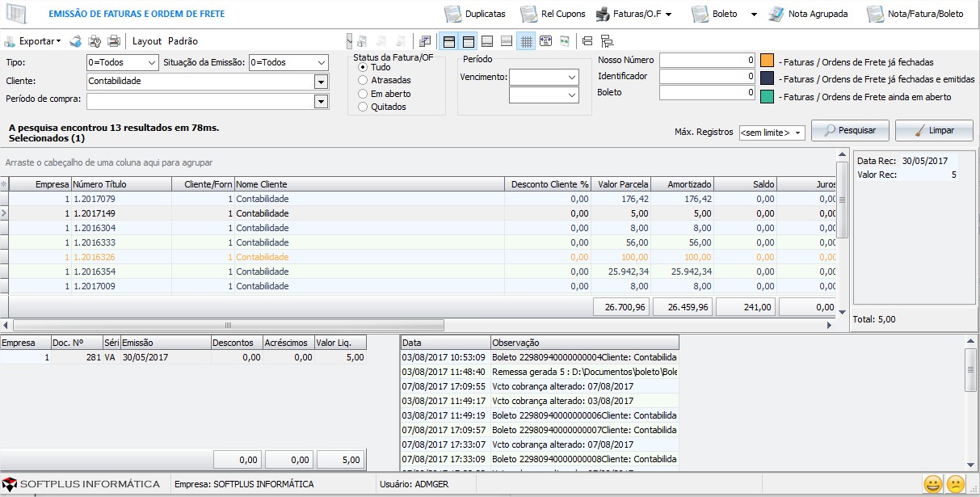
Task: Click the Valor Parcela column header
Action: (x=621, y=184)
